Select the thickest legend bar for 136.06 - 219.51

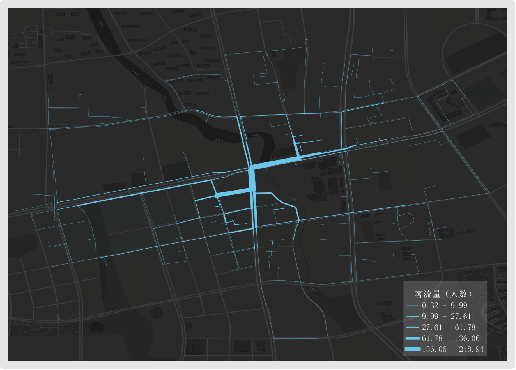[412, 349]
